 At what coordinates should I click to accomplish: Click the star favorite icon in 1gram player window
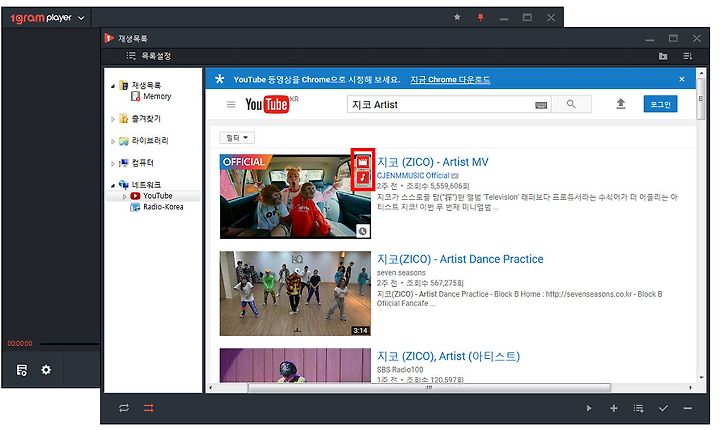pos(457,17)
